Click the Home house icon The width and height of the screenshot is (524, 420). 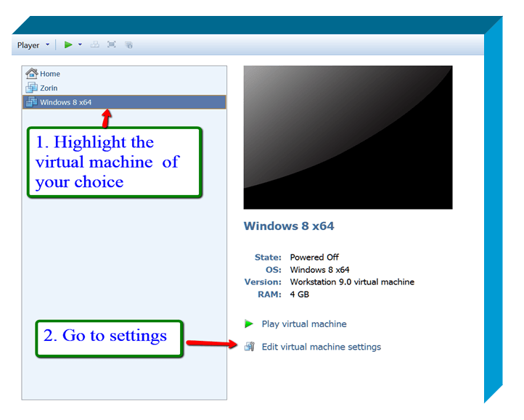click(32, 73)
